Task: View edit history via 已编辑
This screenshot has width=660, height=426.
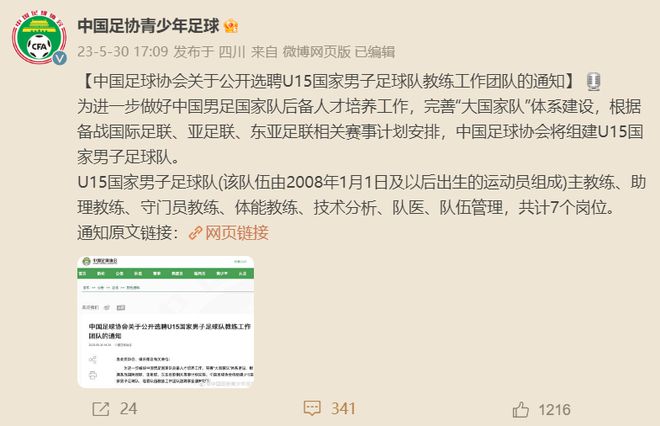Action: click(x=375, y=52)
